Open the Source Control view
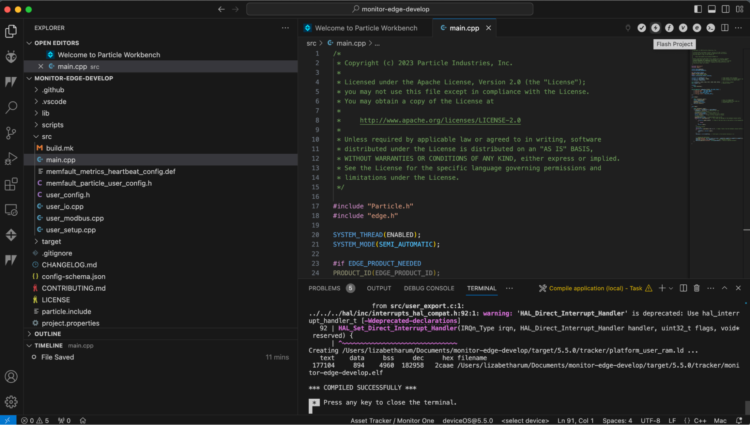The height and width of the screenshot is (425, 750). [x=12, y=132]
